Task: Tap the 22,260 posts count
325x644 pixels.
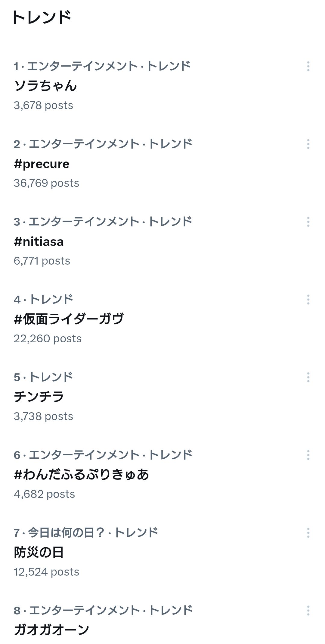Action: click(x=48, y=339)
